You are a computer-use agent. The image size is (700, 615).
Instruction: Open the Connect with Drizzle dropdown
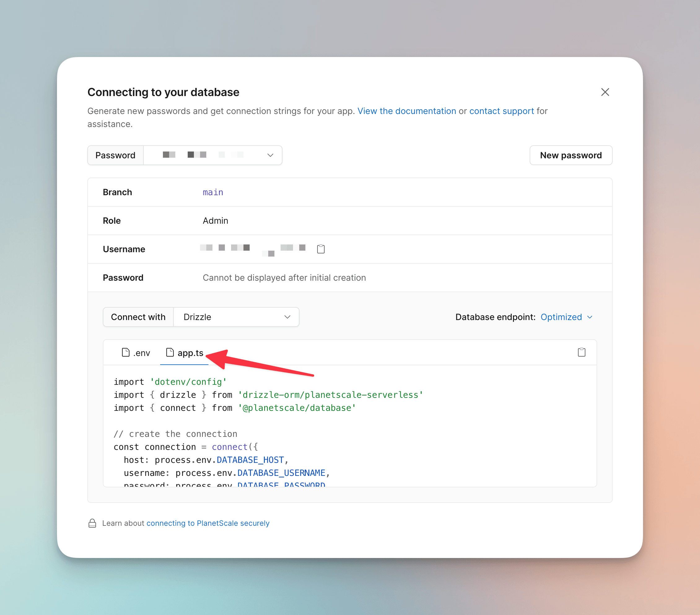(236, 317)
